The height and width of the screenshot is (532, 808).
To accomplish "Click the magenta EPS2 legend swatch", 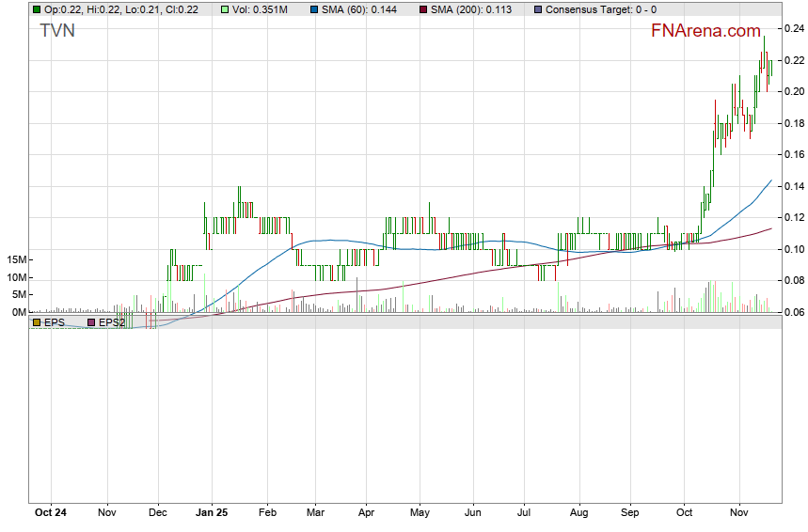I will point(91,322).
